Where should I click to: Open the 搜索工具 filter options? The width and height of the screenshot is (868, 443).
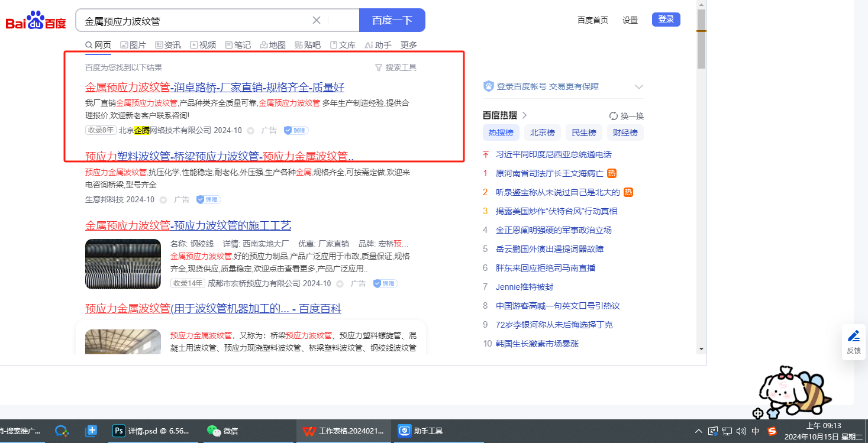(396, 67)
